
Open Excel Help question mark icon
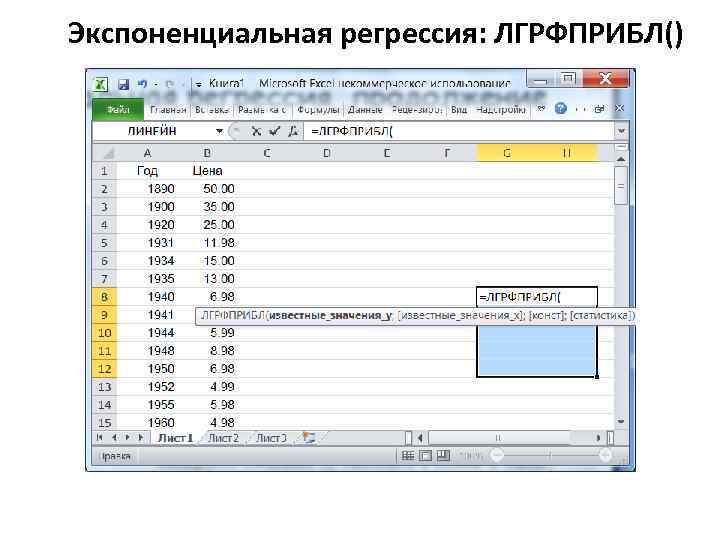point(561,109)
